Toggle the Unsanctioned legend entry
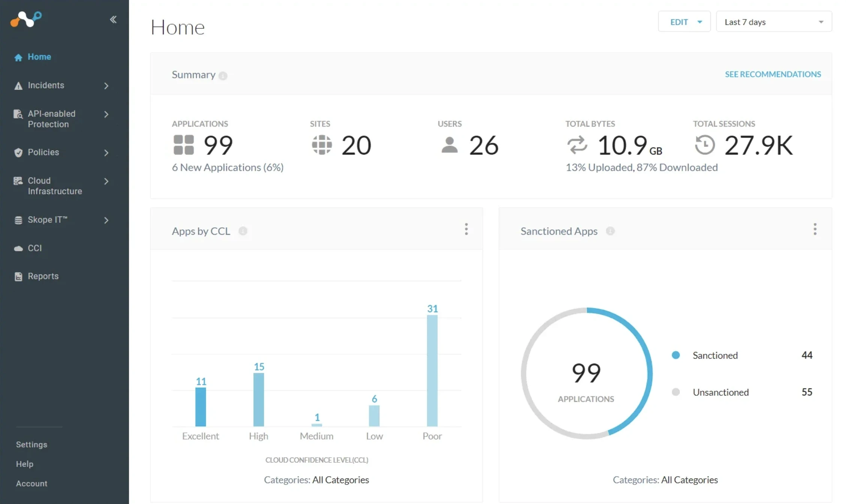Image resolution: width=846 pixels, height=504 pixels. (x=720, y=392)
